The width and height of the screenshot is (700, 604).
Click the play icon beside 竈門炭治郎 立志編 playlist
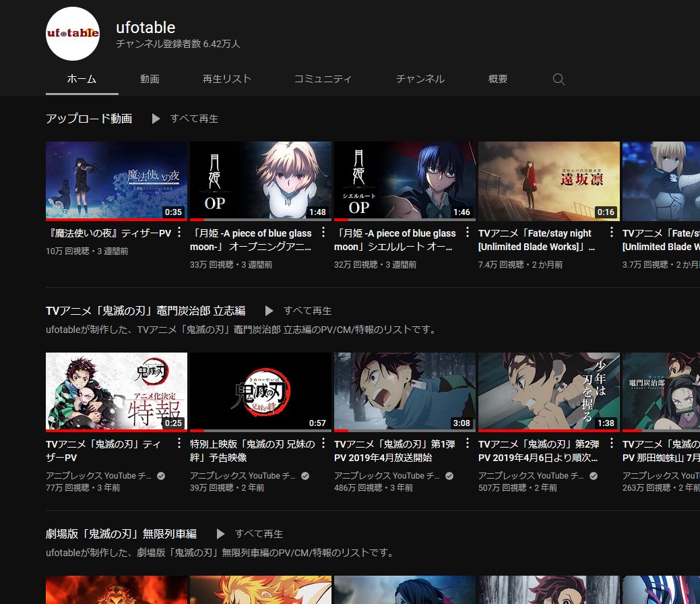(269, 311)
